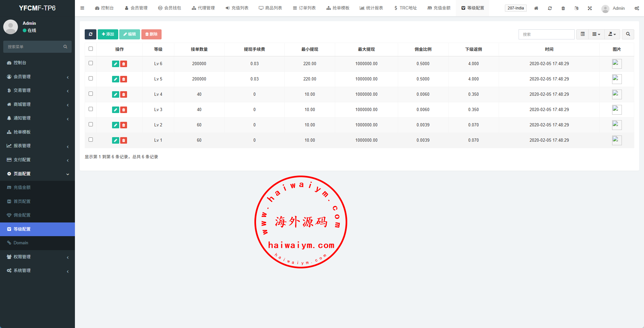Click the green 添加 button
The height and width of the screenshot is (328, 644).
pyautogui.click(x=108, y=34)
